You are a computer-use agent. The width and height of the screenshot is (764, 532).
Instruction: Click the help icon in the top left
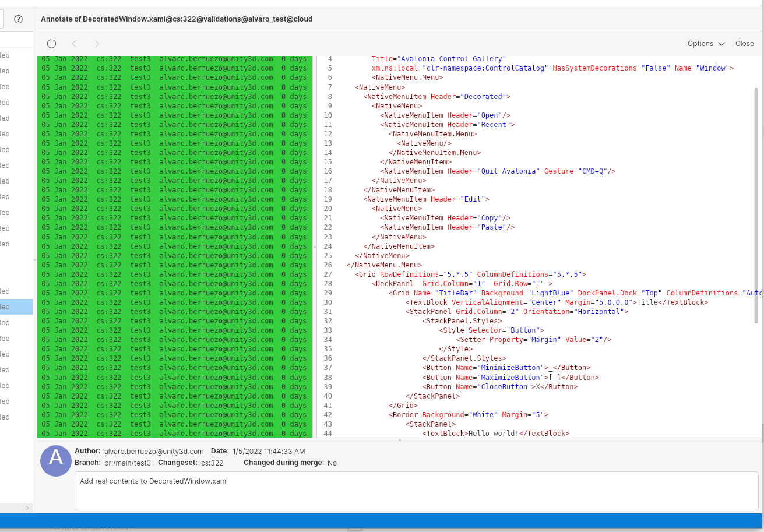[17, 19]
